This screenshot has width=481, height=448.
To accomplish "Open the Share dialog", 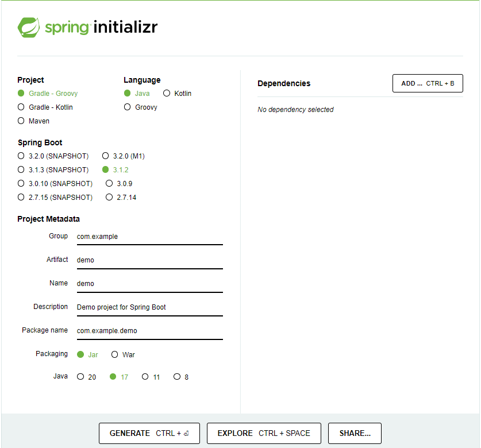I will (355, 433).
